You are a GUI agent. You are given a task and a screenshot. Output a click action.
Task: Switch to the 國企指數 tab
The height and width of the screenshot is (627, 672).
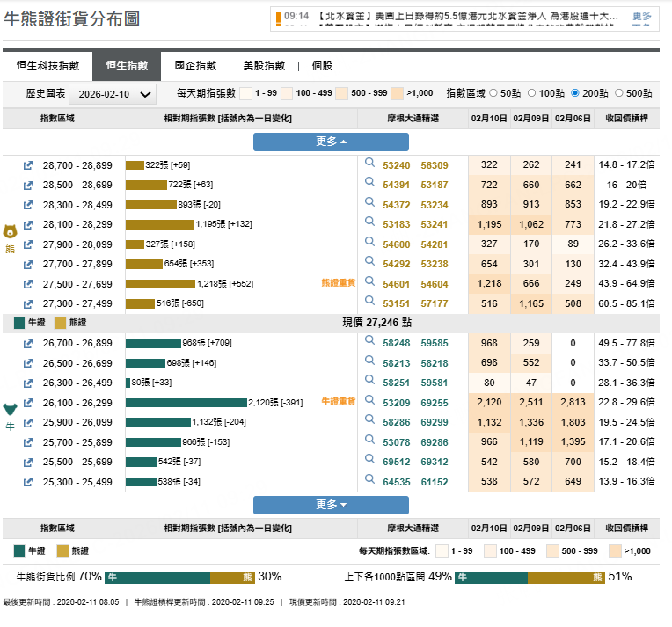tap(195, 66)
